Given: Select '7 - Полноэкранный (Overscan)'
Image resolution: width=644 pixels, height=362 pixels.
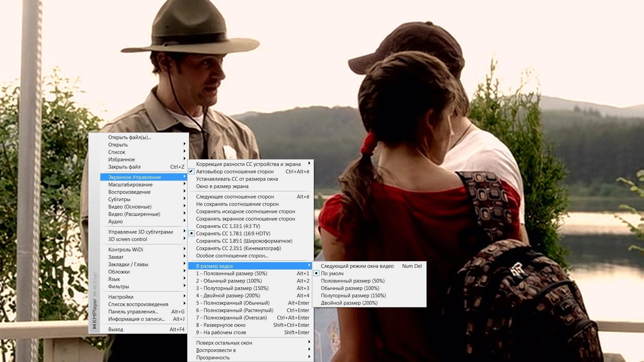Looking at the screenshot, I should (x=250, y=317).
